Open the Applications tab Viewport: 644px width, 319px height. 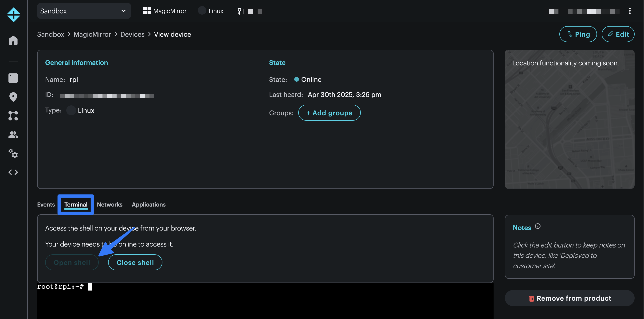point(149,204)
